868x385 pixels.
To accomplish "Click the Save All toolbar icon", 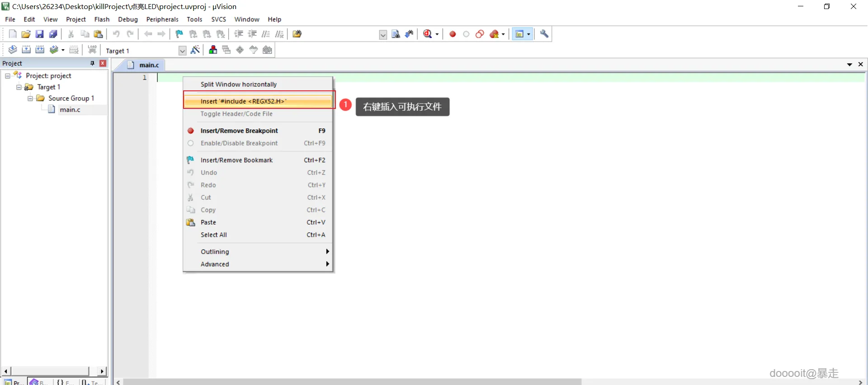I will tap(53, 34).
